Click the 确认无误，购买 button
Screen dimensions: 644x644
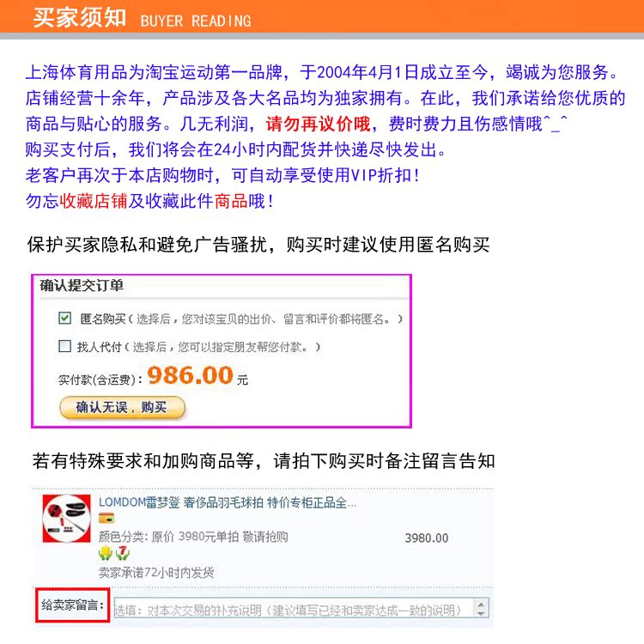(123, 407)
